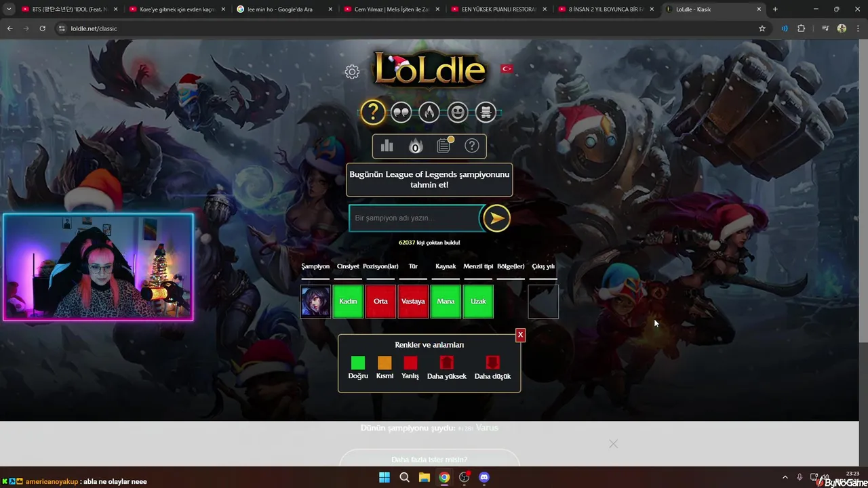The height and width of the screenshot is (488, 868).
Task: Switch to the EEN YÜKSEK PUANLI RESTORAN tab
Action: 498,9
